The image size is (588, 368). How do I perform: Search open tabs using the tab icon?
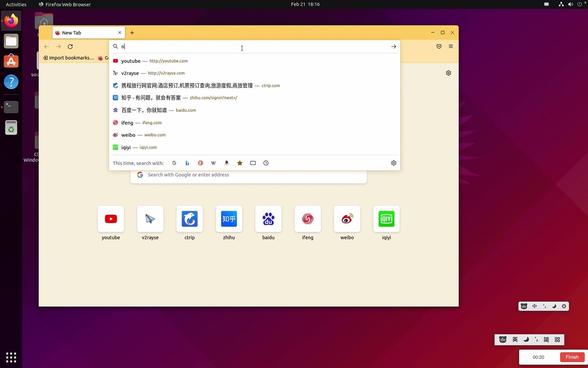253,163
